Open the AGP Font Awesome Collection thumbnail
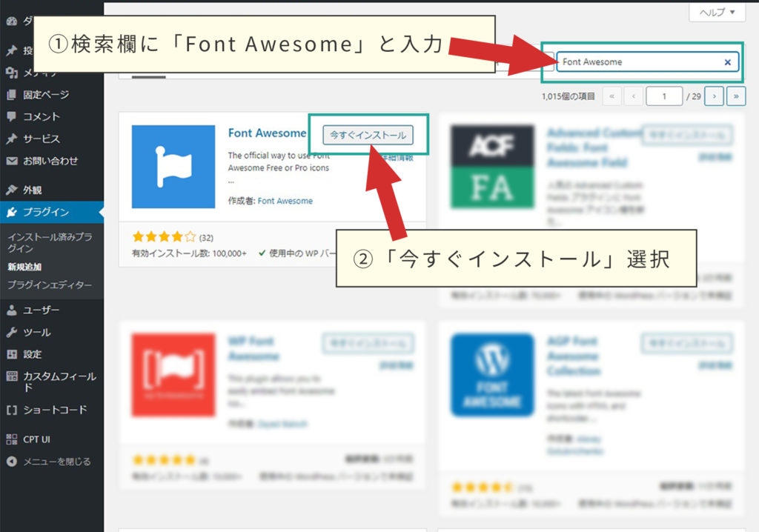 click(492, 375)
